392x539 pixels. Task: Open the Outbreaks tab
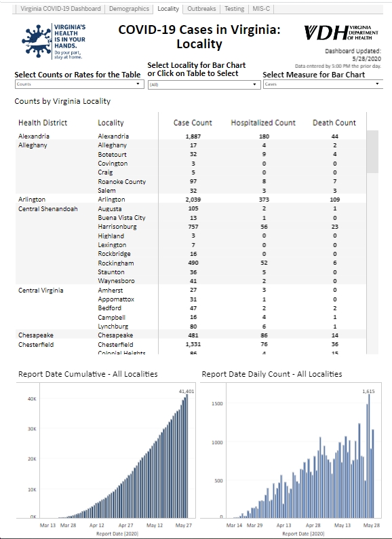[201, 9]
